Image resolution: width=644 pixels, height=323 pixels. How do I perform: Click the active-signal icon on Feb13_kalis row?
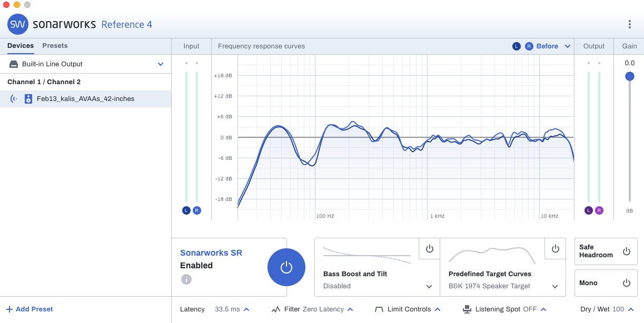click(14, 99)
